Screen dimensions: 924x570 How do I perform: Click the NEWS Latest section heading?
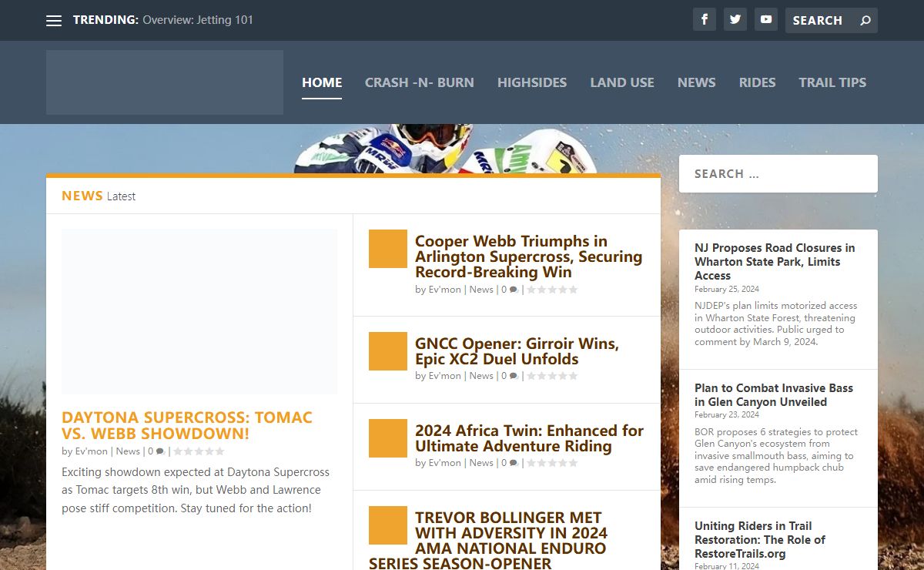[x=99, y=196]
